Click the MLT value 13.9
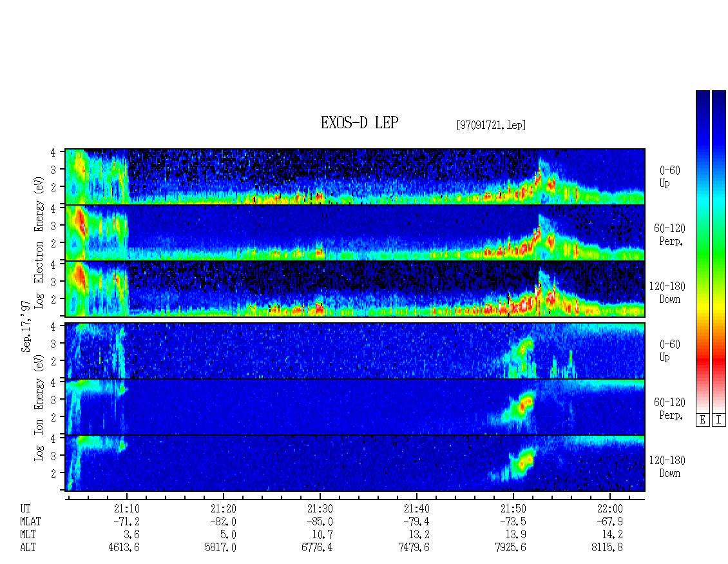This screenshot has width=728, height=564. (x=515, y=535)
